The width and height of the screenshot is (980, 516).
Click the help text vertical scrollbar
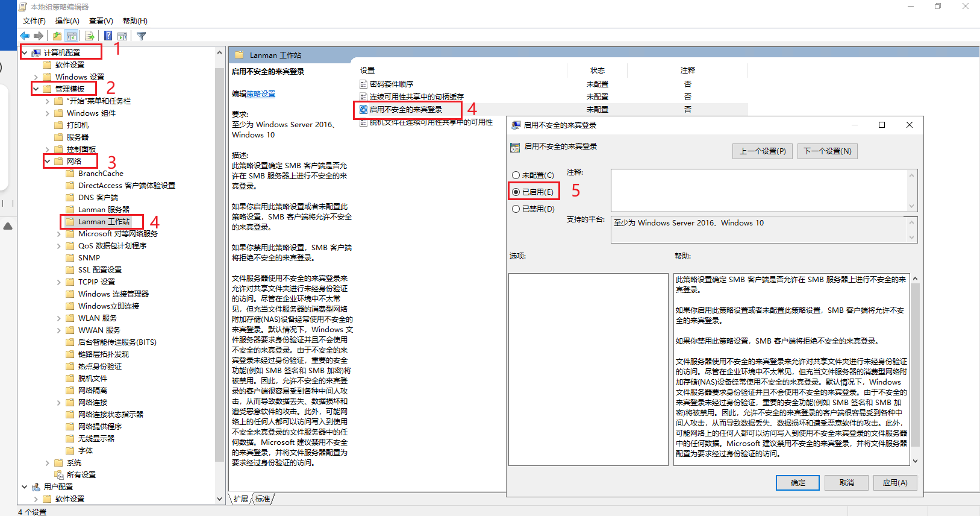click(915, 362)
